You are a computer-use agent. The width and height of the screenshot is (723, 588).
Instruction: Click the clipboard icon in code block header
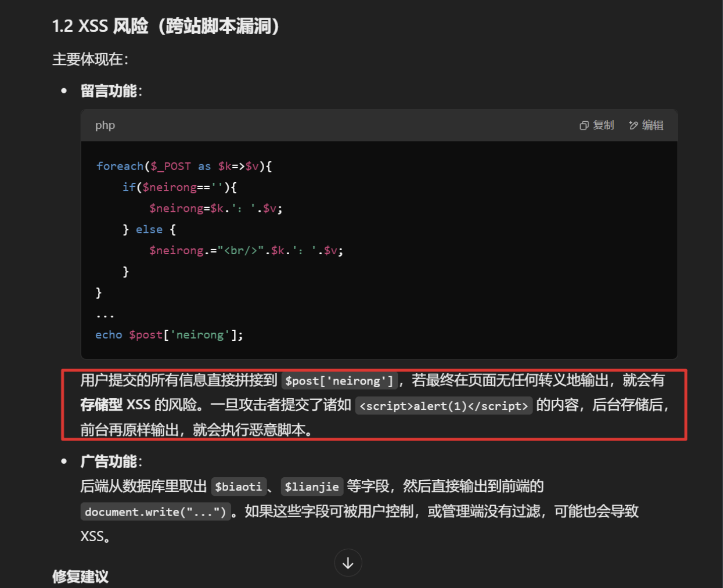(584, 125)
